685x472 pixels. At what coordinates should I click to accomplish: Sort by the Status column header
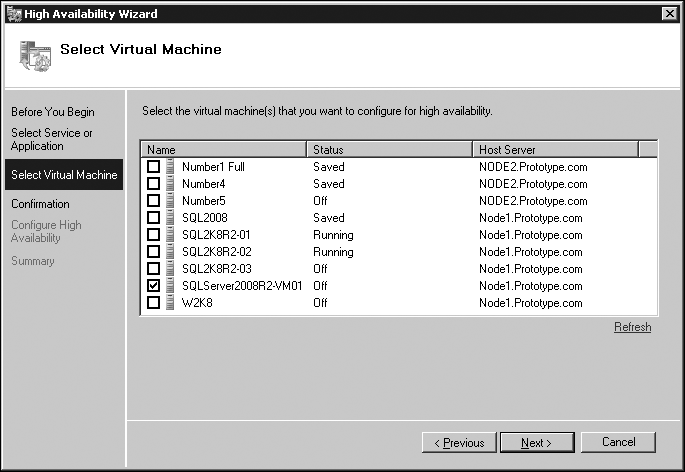pos(390,149)
